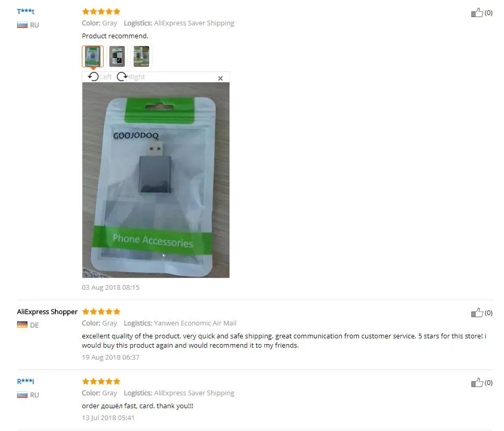Close the enlarged review photo
This screenshot has width=504, height=431.
[220, 78]
